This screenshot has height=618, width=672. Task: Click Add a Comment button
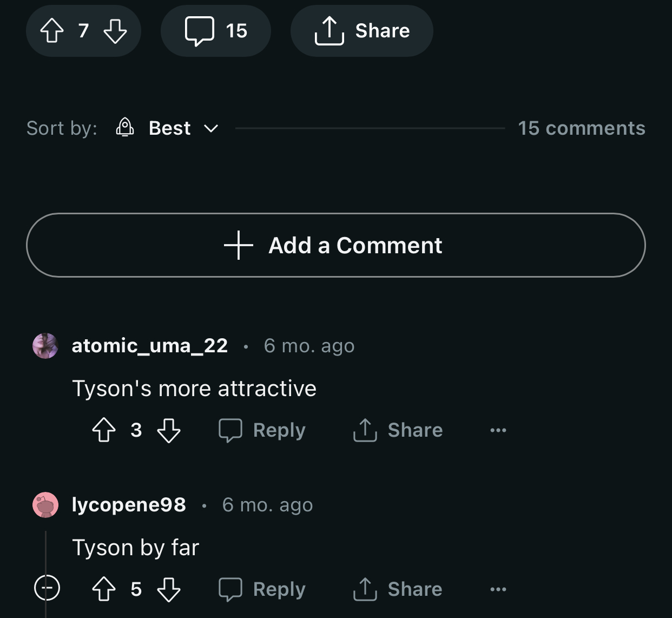[x=335, y=245]
